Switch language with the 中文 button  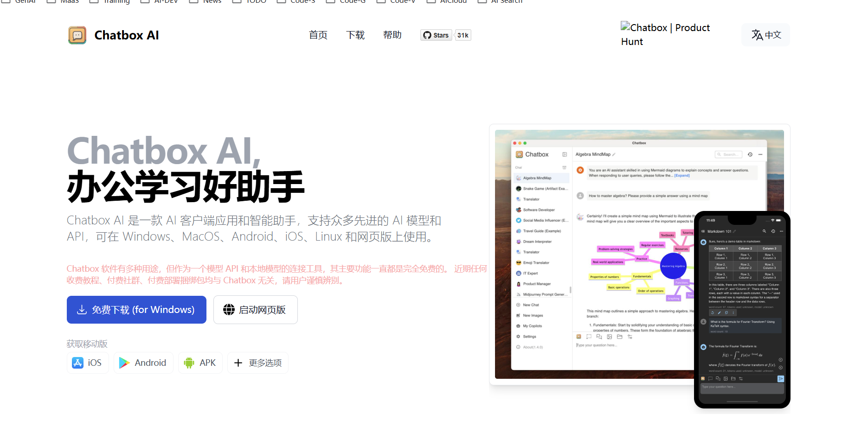tap(766, 35)
